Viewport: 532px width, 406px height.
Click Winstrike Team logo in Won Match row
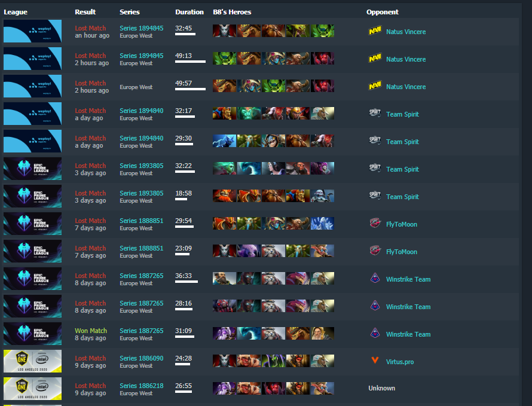click(x=375, y=333)
